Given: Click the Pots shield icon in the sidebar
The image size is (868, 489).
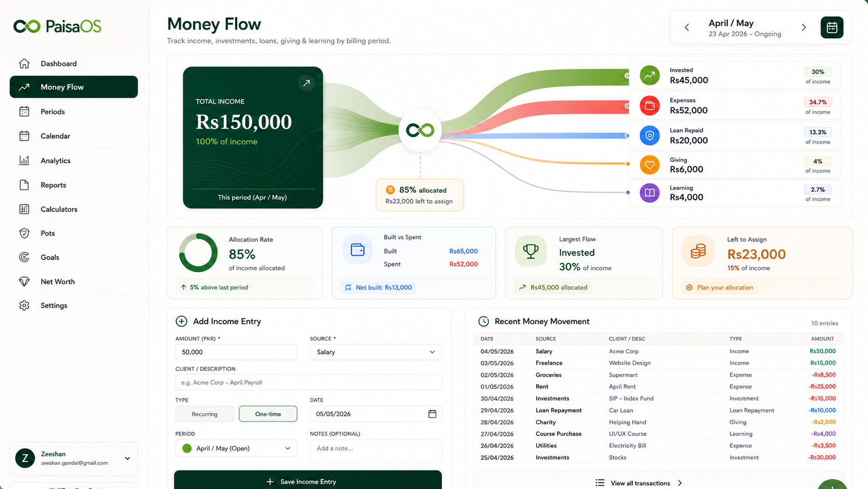Looking at the screenshot, I should pyautogui.click(x=24, y=233).
